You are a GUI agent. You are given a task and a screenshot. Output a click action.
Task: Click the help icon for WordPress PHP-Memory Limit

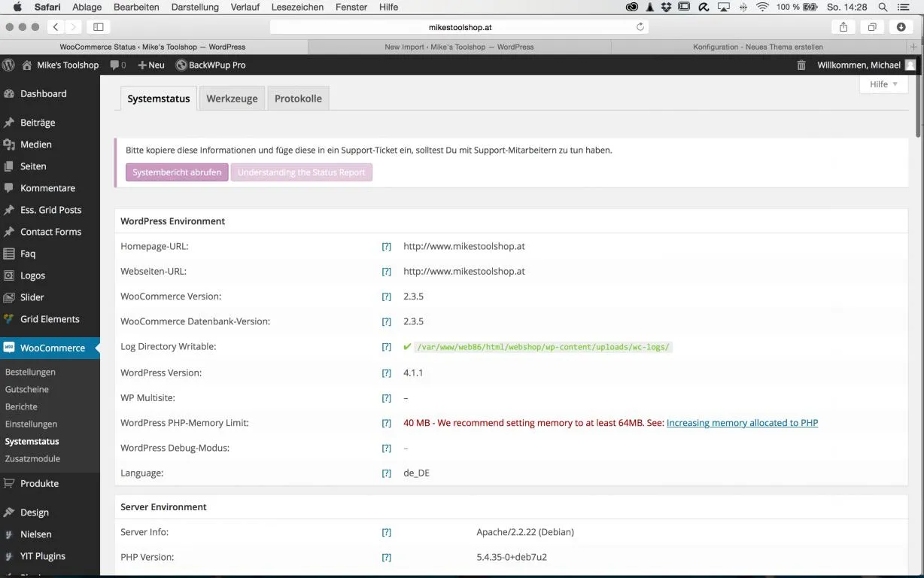click(x=386, y=423)
